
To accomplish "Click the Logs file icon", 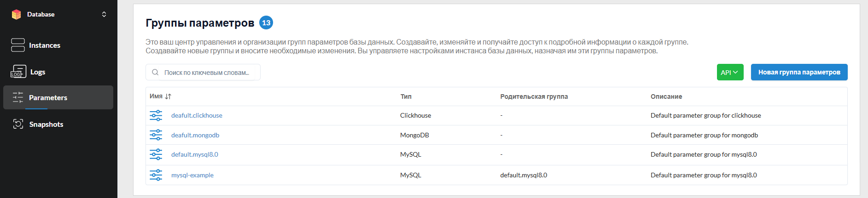I will pyautogui.click(x=18, y=72).
